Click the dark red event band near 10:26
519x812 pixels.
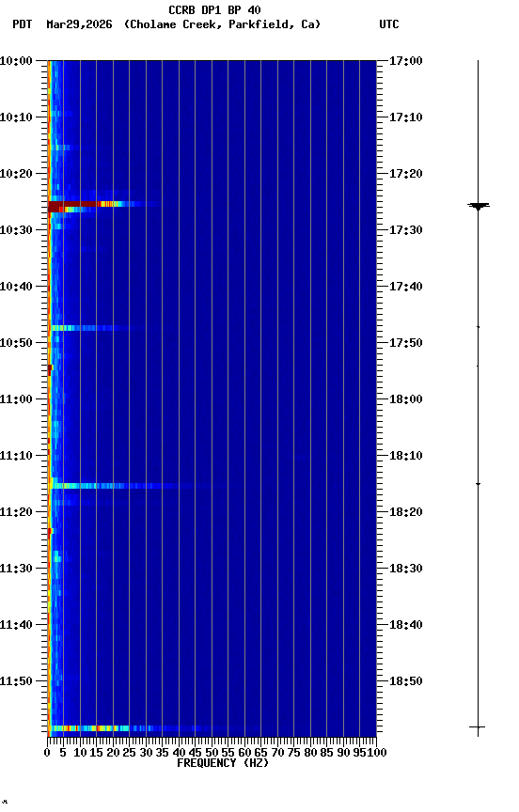(x=86, y=205)
